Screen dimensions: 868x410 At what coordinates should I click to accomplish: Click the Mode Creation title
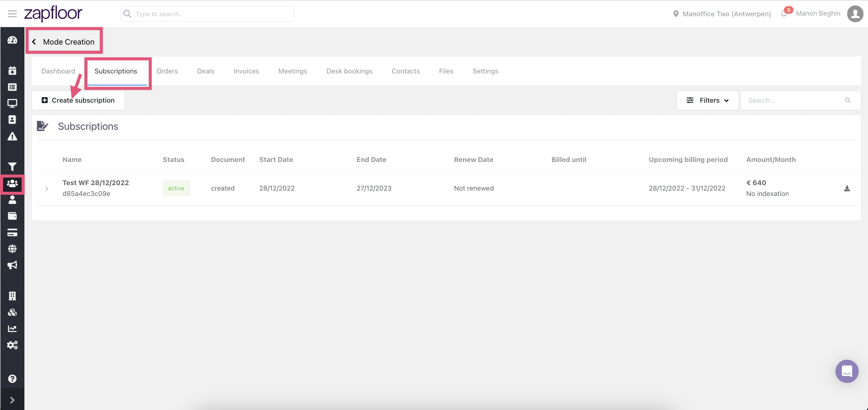[69, 42]
